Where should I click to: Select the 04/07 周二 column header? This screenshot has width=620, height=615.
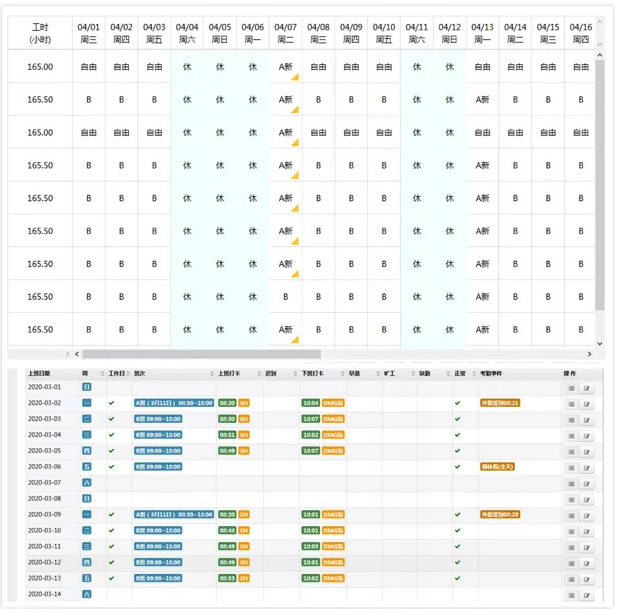click(285, 33)
